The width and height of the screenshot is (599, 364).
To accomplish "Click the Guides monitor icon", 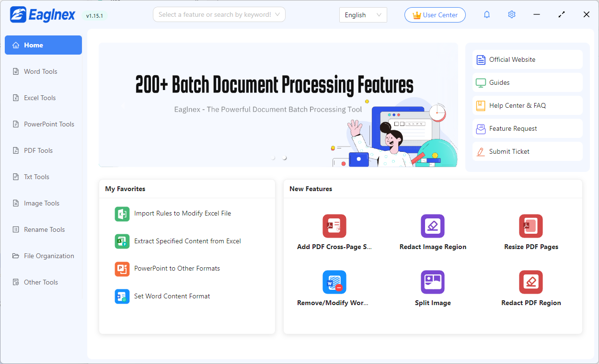I will coord(481,83).
